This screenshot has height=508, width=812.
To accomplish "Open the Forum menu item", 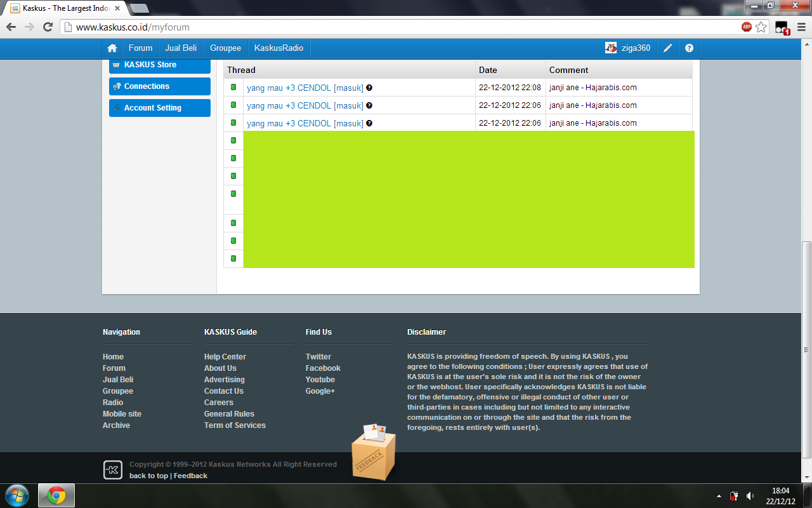I will pyautogui.click(x=140, y=48).
